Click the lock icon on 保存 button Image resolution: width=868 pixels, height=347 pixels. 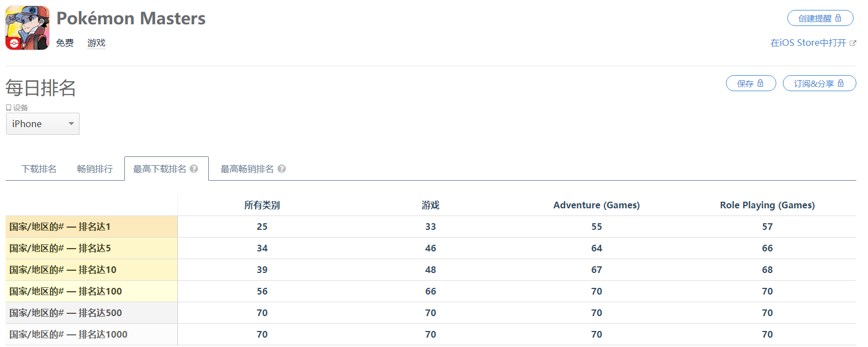point(760,83)
